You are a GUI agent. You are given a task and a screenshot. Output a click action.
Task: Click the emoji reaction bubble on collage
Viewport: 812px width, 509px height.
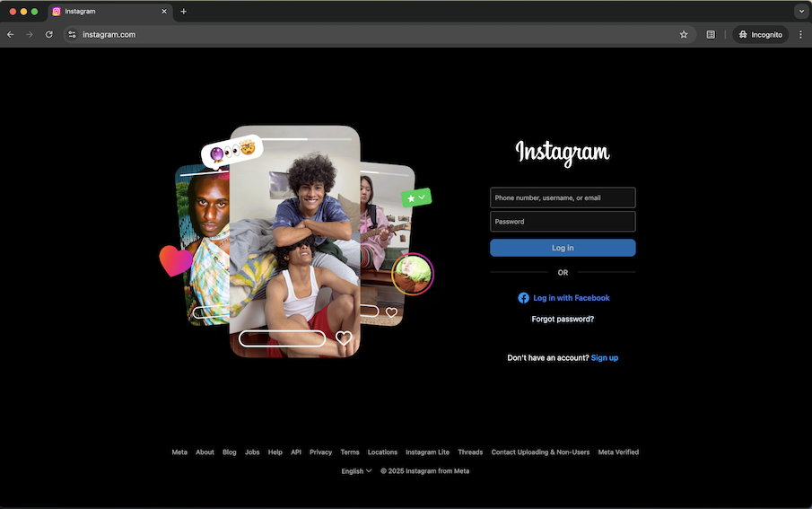pyautogui.click(x=232, y=151)
